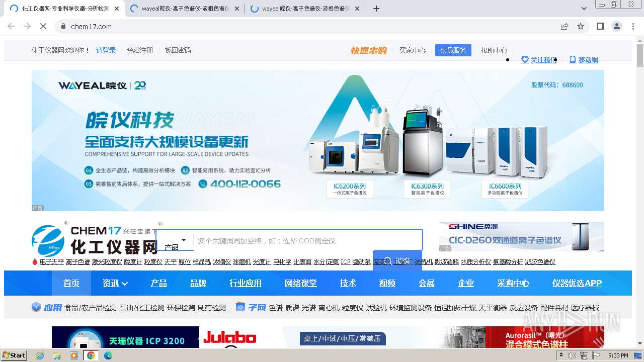Click page vertical scrollbar thumb
Screen dimensions: 644x362
640,55
